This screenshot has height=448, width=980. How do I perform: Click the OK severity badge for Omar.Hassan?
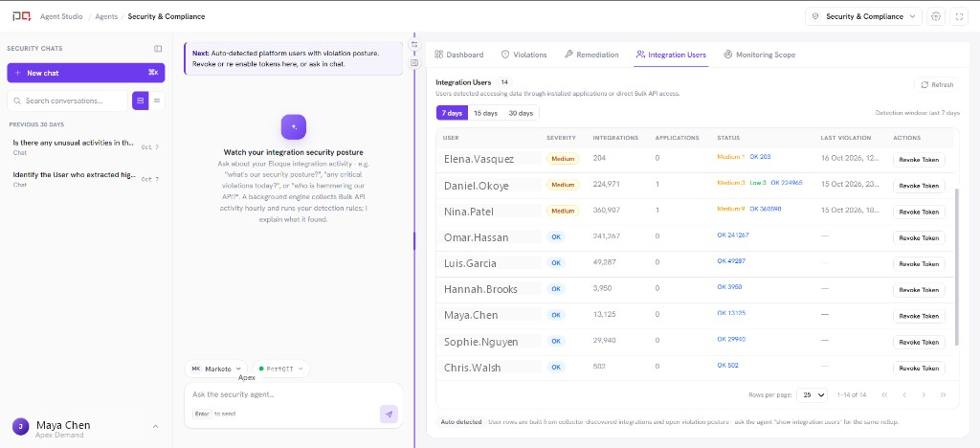pyautogui.click(x=555, y=236)
